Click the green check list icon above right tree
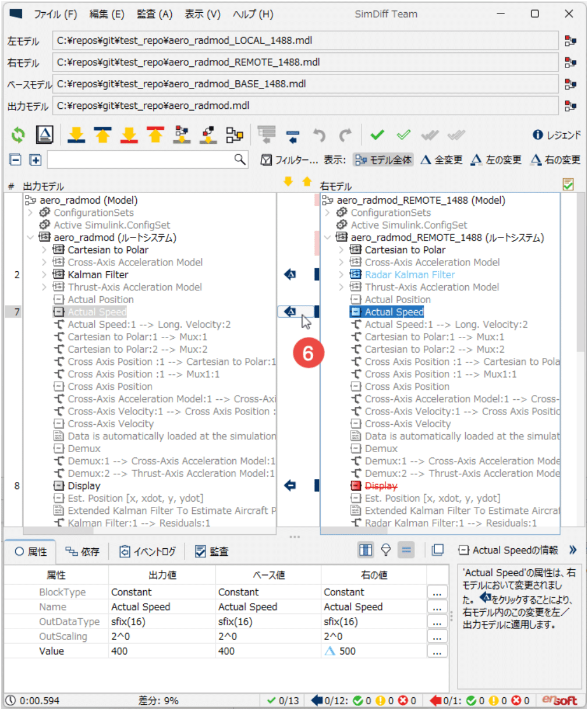This screenshot has height=710, width=588. (x=568, y=184)
